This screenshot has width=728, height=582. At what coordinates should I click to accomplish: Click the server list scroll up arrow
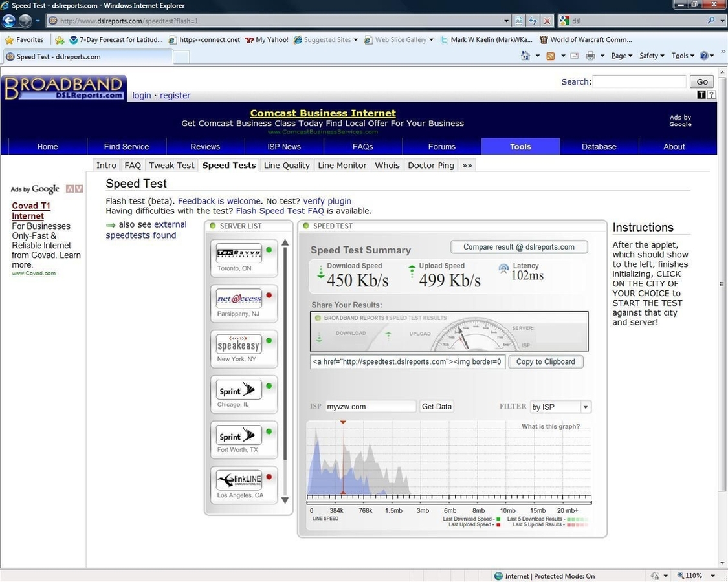(285, 242)
